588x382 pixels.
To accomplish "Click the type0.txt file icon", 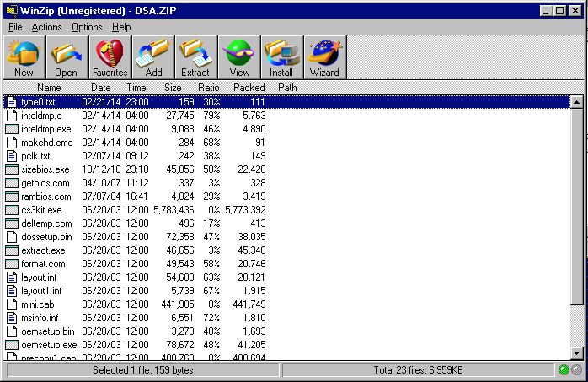I will click(12, 102).
